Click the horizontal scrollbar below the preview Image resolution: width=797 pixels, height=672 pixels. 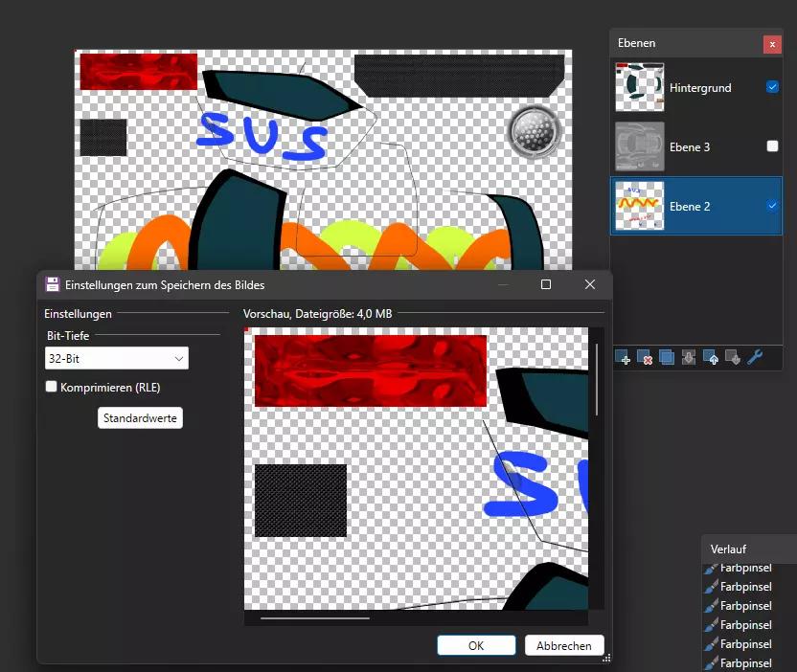coord(314,618)
